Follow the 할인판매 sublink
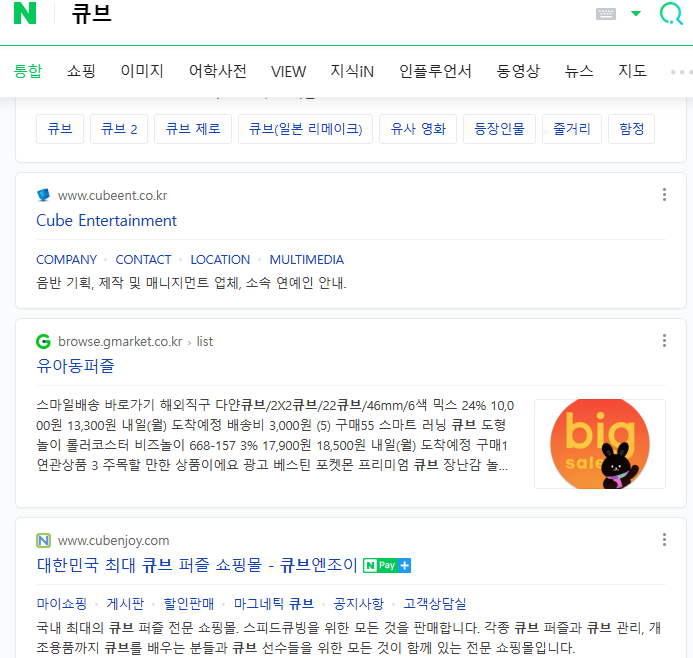 click(x=189, y=604)
